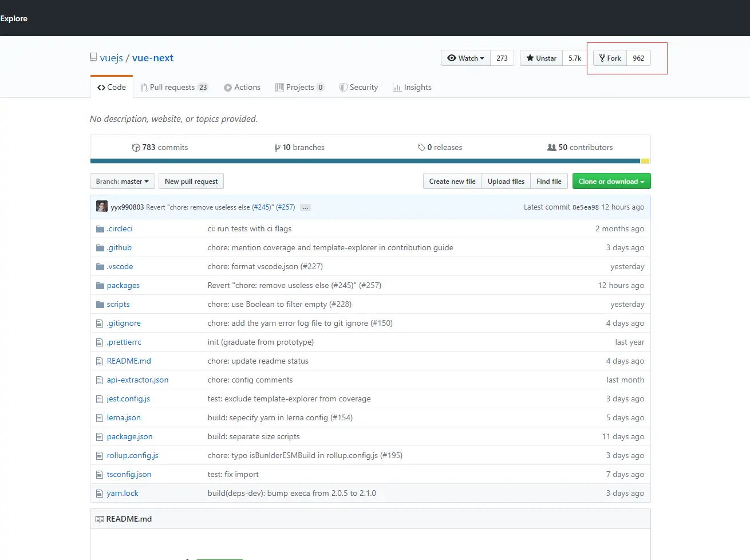Open the Branch: master selector

coord(123,182)
